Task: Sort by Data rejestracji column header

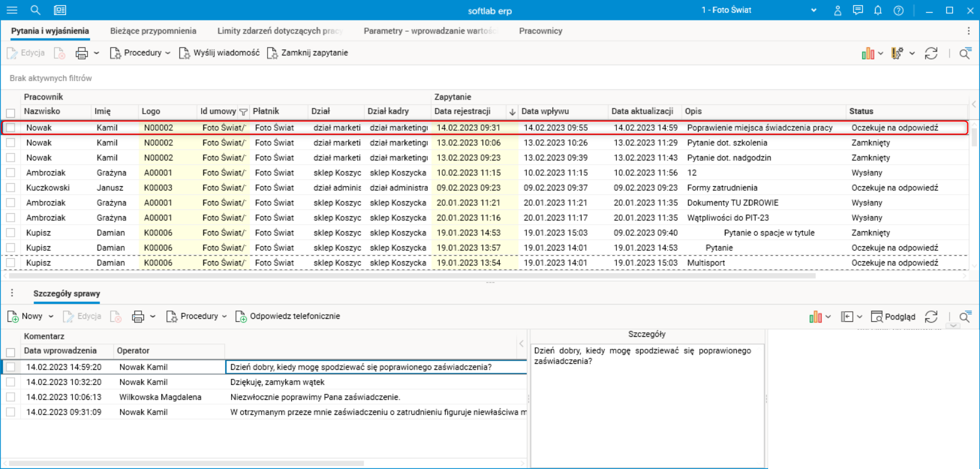Action: pyautogui.click(x=462, y=111)
